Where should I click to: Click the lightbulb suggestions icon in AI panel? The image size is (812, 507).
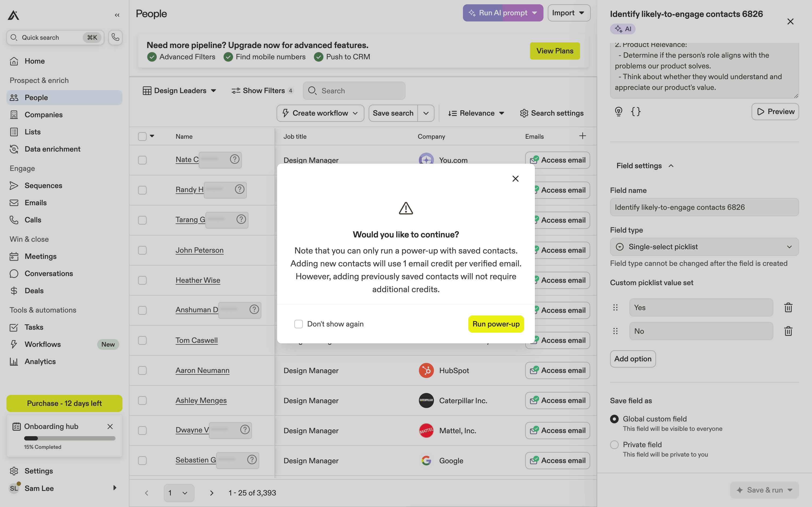(x=618, y=111)
